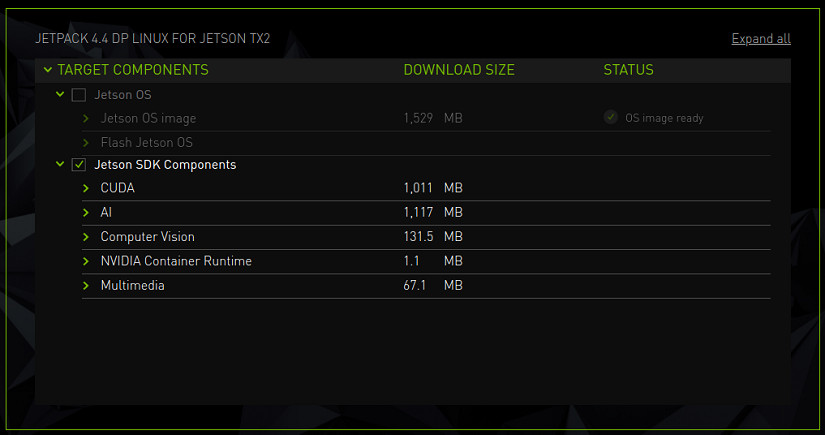Select the AI label
This screenshot has height=435, width=825.
106,212
